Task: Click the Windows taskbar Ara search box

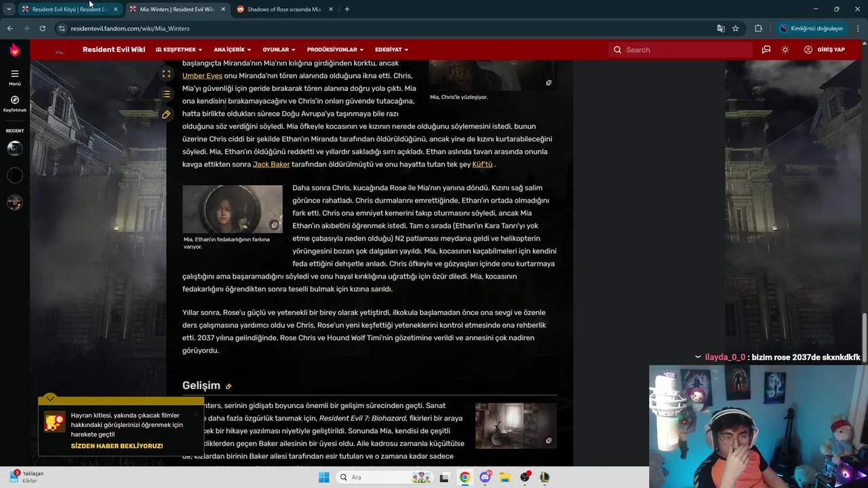Action: click(384, 477)
